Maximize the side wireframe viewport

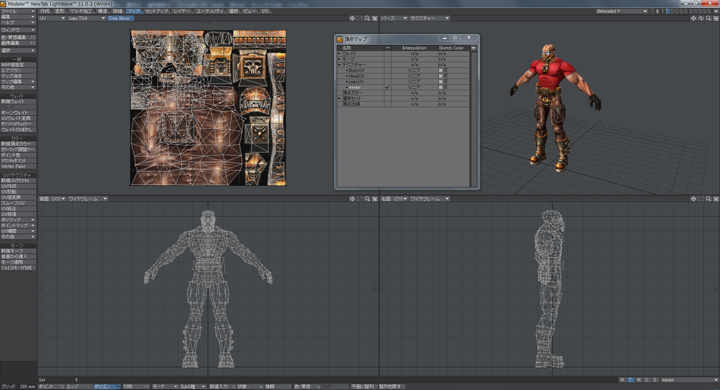(x=716, y=199)
